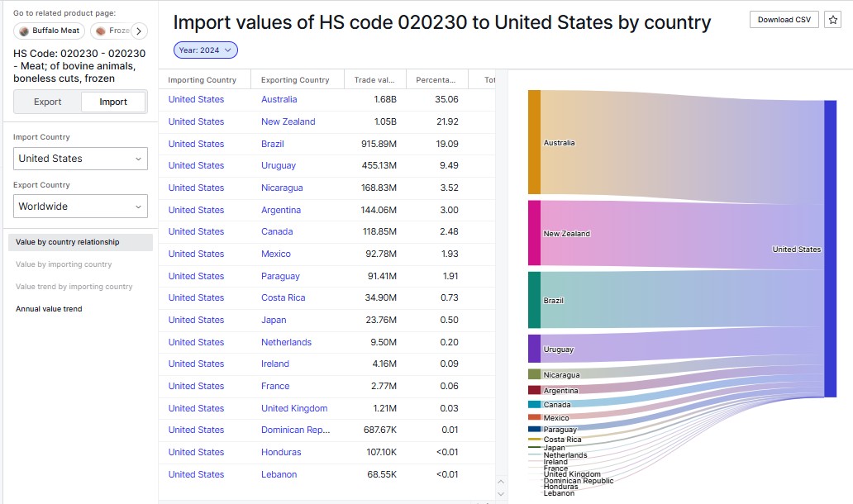This screenshot has width=853, height=504.
Task: Click the Argentina dark red Sankey node
Action: tap(534, 390)
